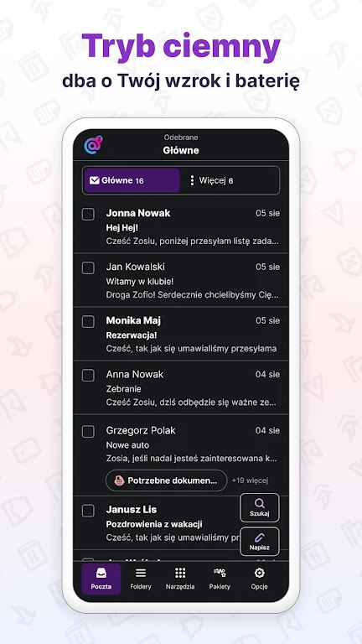Show the +19 więcej attachments
The image size is (362, 644).
tap(250, 480)
